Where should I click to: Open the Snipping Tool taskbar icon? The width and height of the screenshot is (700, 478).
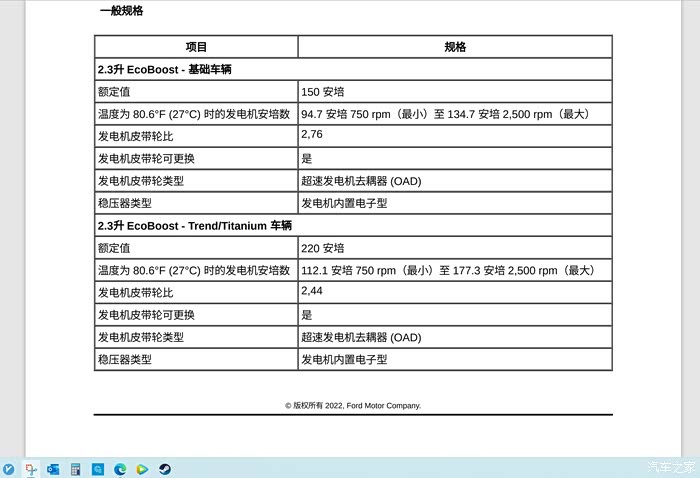pyautogui.click(x=31, y=469)
